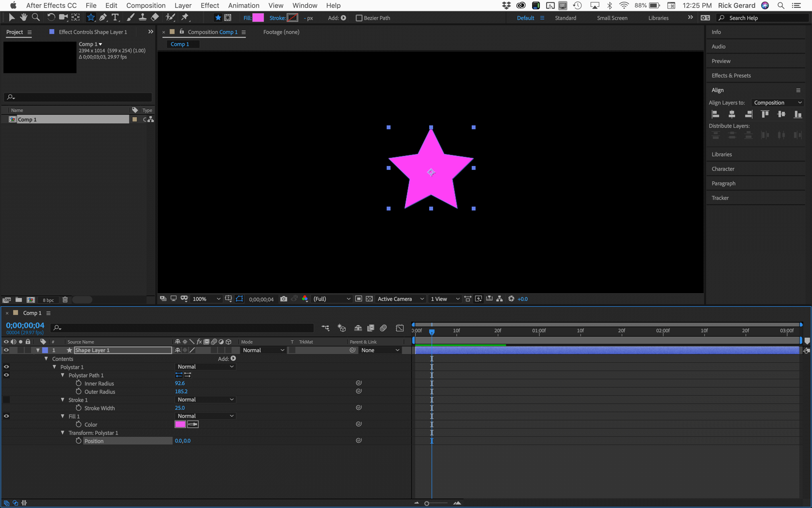812x508 pixels.
Task: Click the Stroke color swatch in toolbar
Action: pyautogui.click(x=292, y=18)
